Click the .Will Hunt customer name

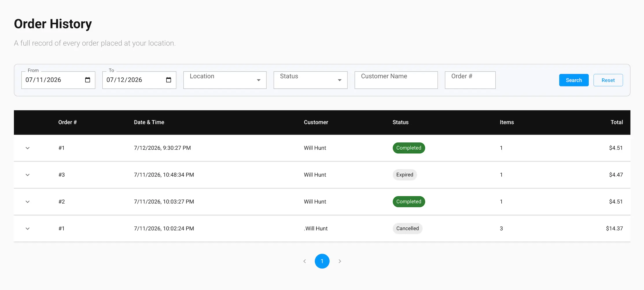[316, 228]
